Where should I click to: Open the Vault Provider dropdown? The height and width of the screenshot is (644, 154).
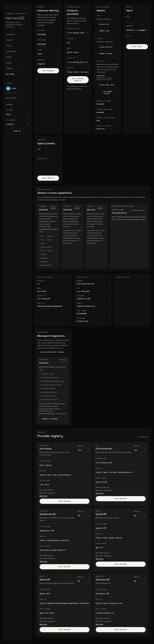tap(137, 30)
